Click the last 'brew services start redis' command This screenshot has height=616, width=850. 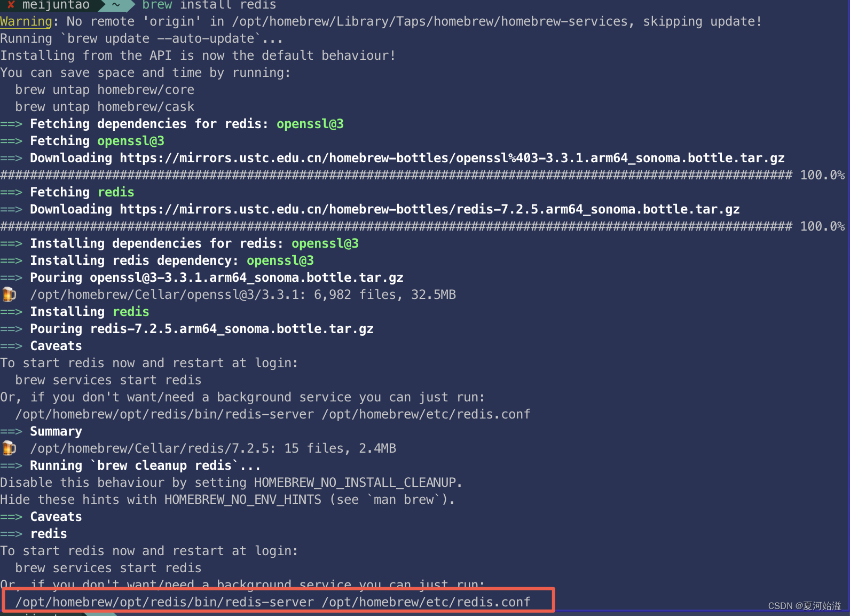(x=108, y=568)
